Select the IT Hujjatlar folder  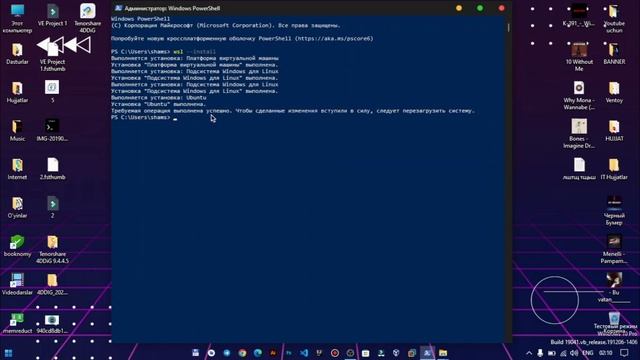[614, 169]
